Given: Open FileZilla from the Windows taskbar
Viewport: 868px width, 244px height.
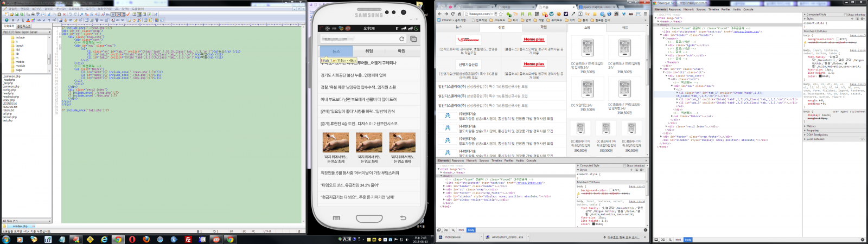Looking at the screenshot, I should (x=188, y=239).
